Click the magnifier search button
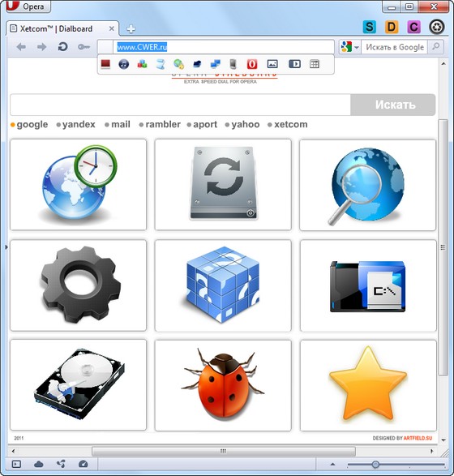The image size is (454, 476). coord(436,47)
